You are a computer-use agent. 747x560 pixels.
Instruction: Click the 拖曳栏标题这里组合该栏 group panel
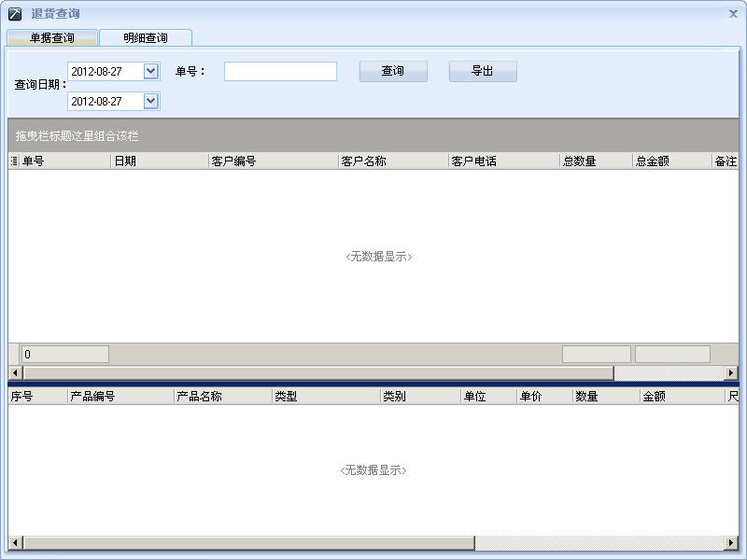373,135
